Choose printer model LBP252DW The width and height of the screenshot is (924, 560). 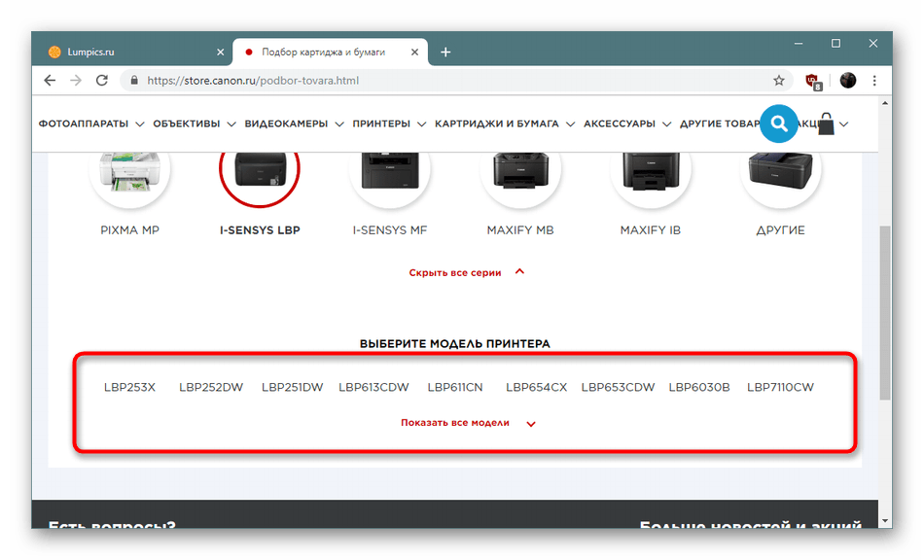(x=211, y=388)
